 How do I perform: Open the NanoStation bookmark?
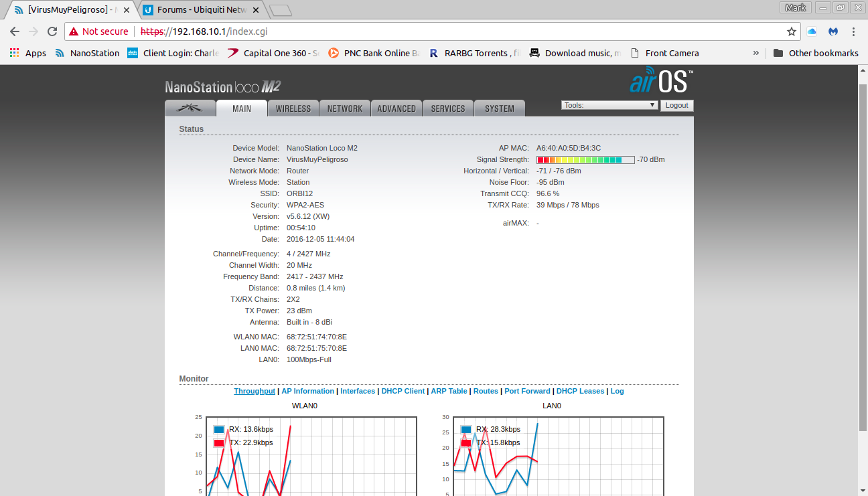coord(87,53)
